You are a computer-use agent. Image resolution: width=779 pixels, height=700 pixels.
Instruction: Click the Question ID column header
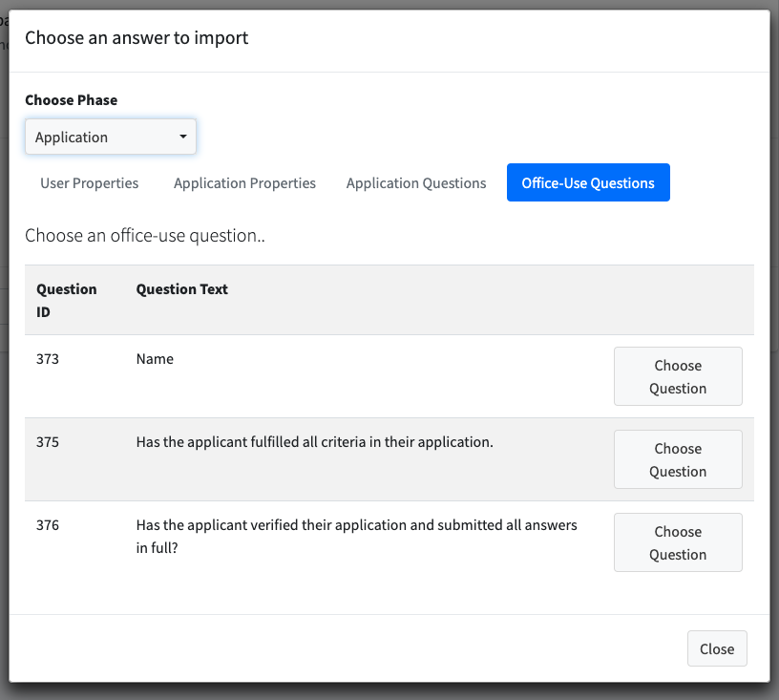[x=67, y=300]
